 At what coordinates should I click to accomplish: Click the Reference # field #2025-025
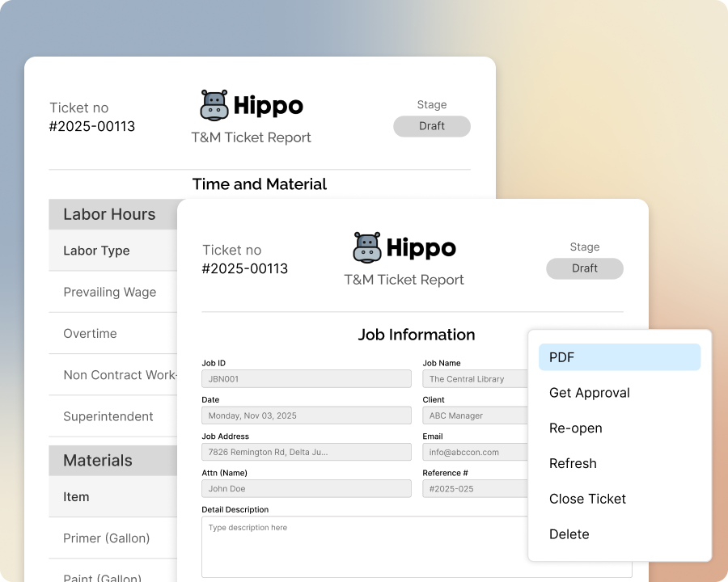(x=476, y=489)
